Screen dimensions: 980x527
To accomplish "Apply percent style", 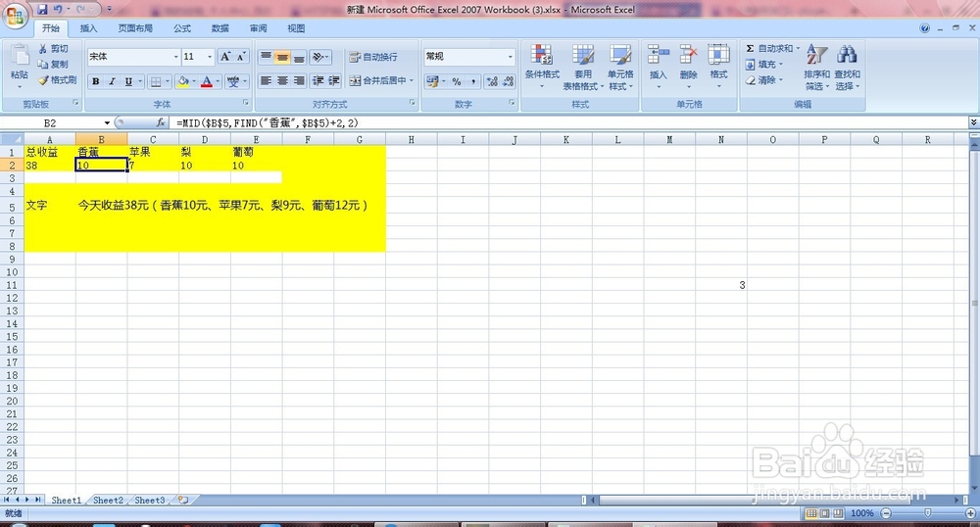I will point(457,81).
